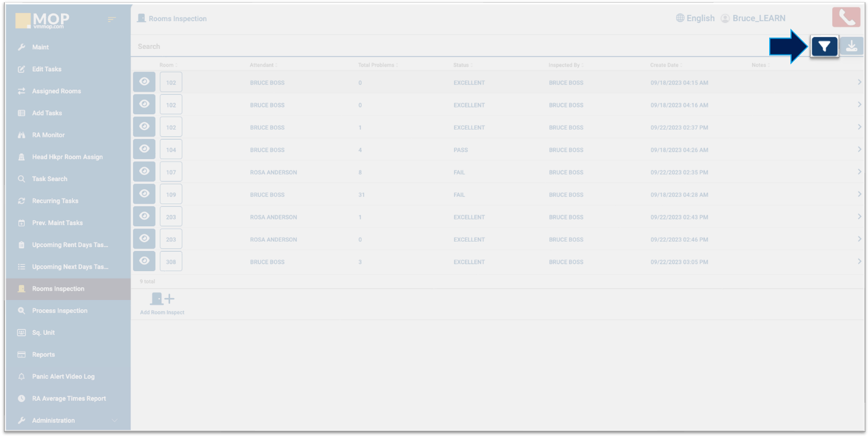Image resolution: width=868 pixels, height=436 pixels.
Task: Click the red phone call icon
Action: point(846,18)
